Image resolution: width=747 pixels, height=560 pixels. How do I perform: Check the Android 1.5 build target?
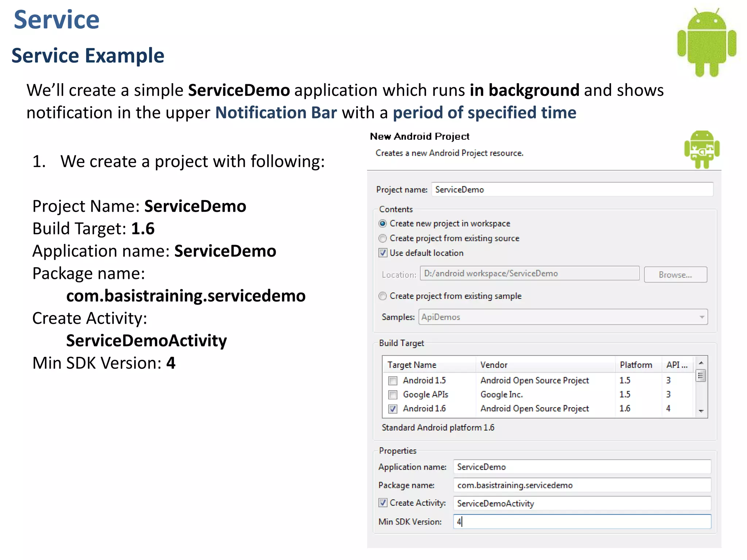tap(393, 381)
